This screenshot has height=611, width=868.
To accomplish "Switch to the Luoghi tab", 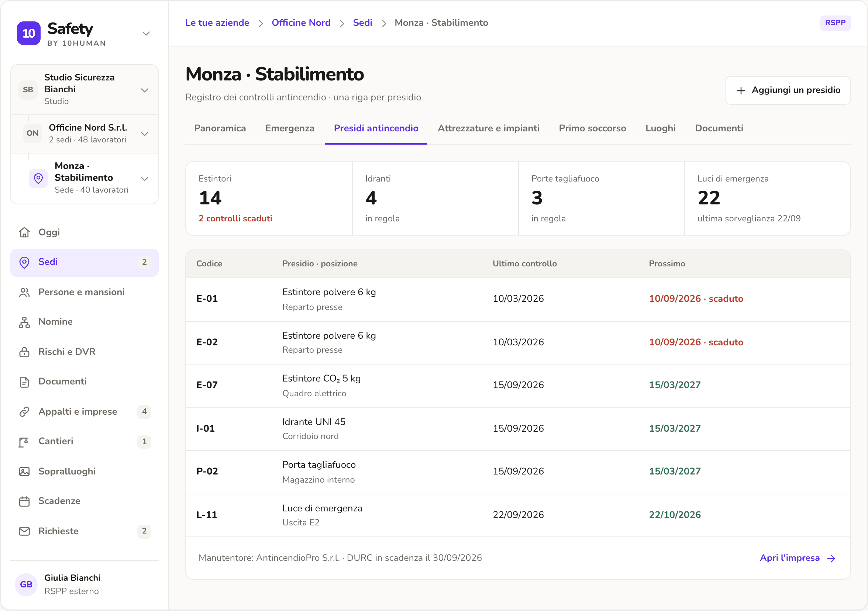I will coord(661,128).
